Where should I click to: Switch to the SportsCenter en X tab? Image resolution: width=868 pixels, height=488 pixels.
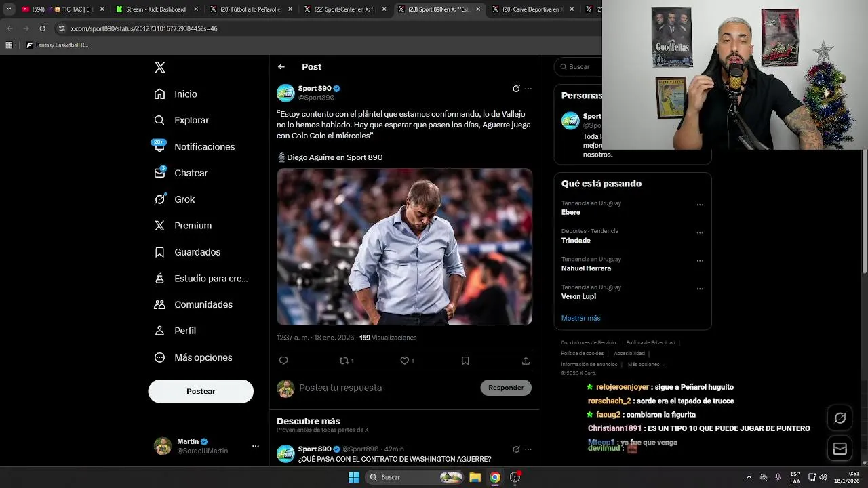tap(344, 9)
